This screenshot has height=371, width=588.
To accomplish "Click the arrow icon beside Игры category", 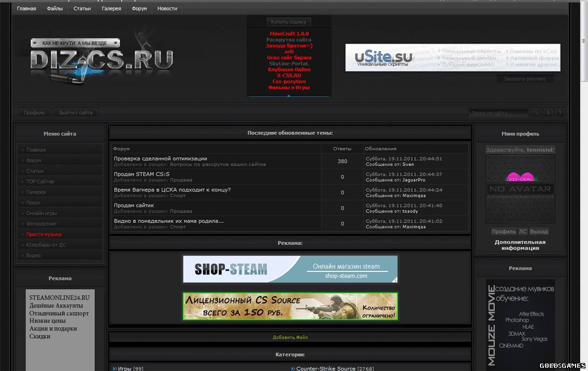I will tap(115, 368).
